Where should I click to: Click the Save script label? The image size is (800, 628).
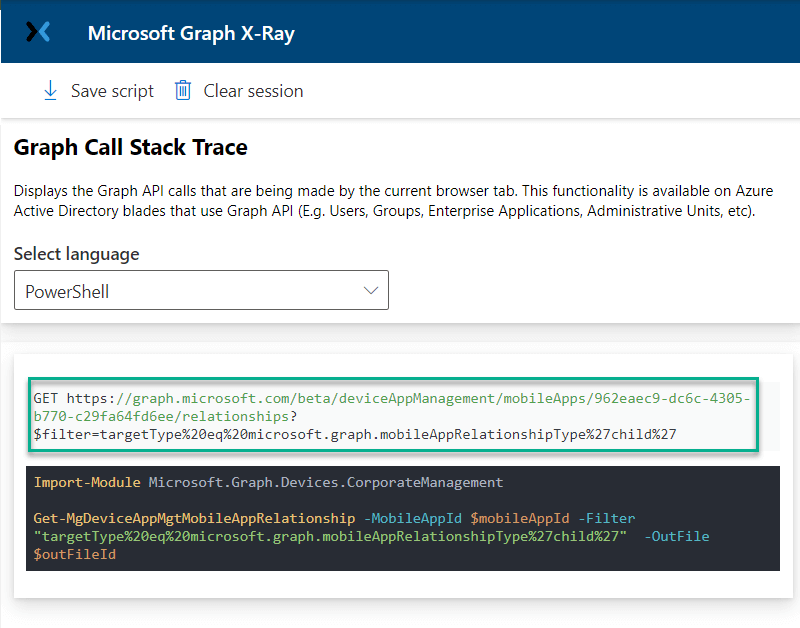(112, 91)
